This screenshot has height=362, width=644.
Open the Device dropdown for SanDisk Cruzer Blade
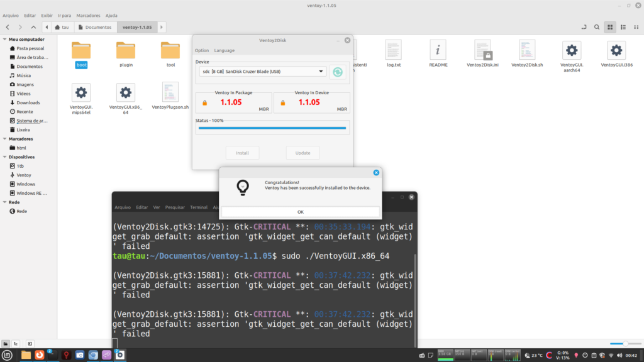coord(262,72)
